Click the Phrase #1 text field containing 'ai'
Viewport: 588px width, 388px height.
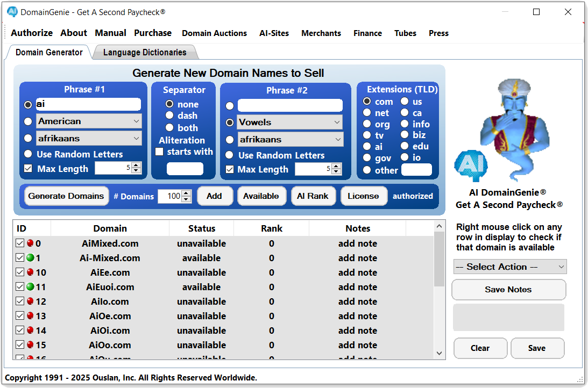(89, 104)
